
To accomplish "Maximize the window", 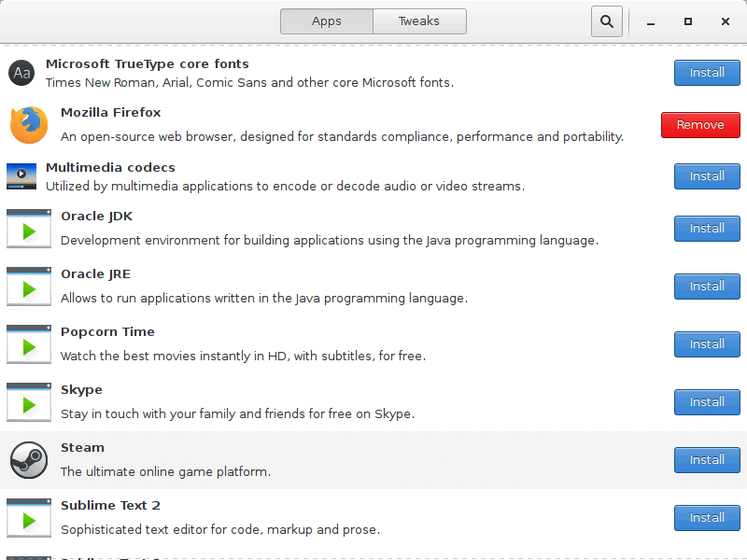I will (x=688, y=21).
